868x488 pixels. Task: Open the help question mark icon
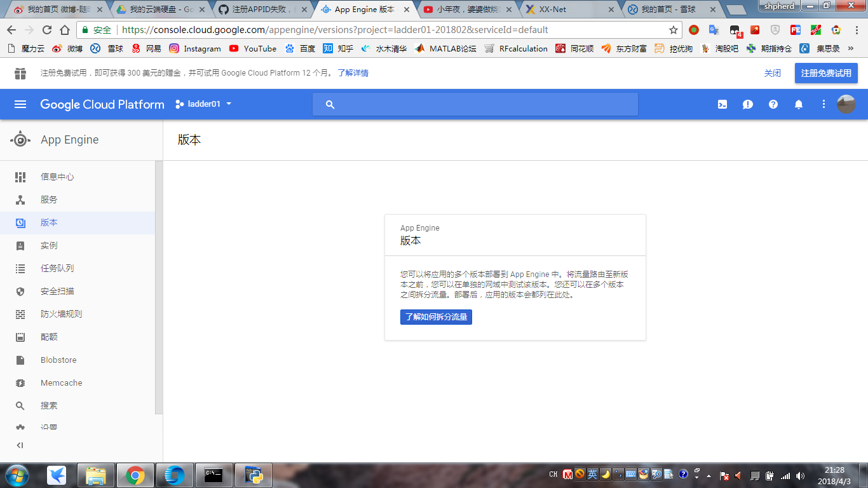(773, 104)
